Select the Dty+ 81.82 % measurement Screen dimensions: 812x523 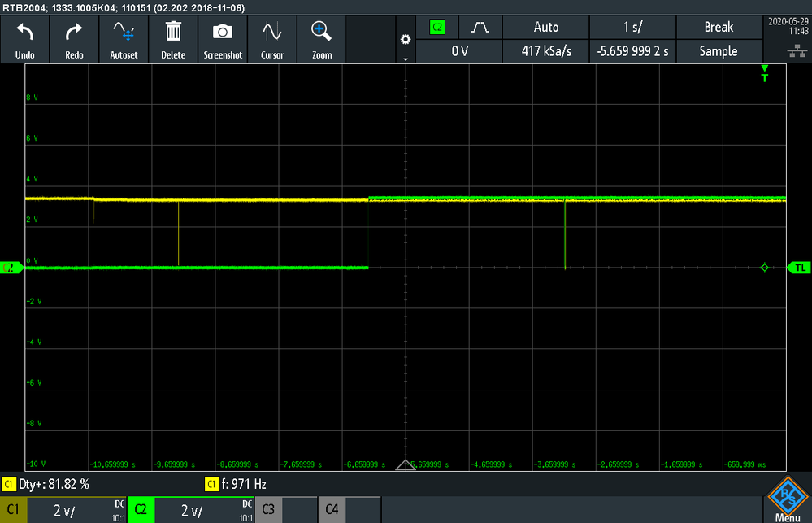pos(46,485)
